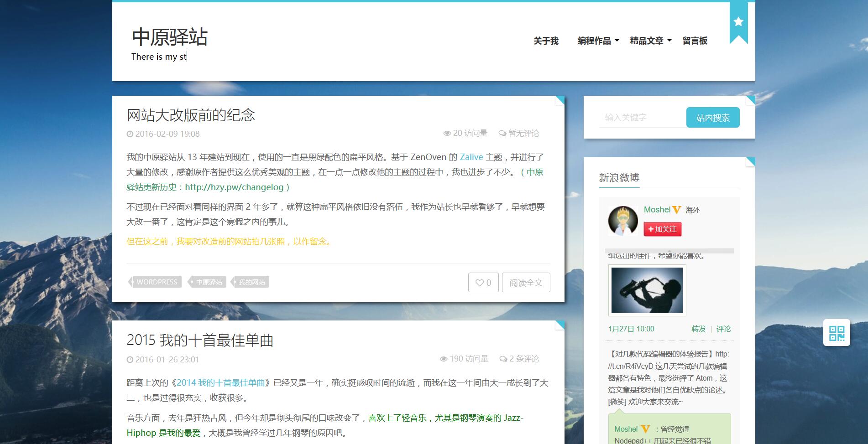Image resolution: width=868 pixels, height=444 pixels.
Task: Click the 中原驿站 site title
Action: (170, 37)
